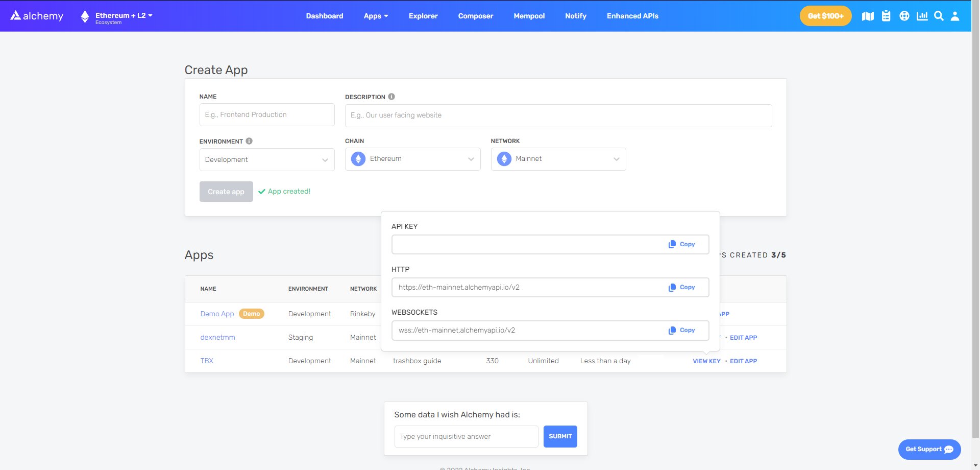Click 'Less than a day' in TBX row
The width and height of the screenshot is (980, 470).
tap(605, 361)
